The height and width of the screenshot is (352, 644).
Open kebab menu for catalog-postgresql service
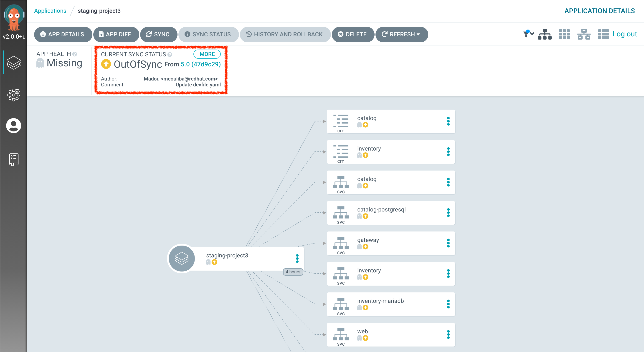point(448,213)
